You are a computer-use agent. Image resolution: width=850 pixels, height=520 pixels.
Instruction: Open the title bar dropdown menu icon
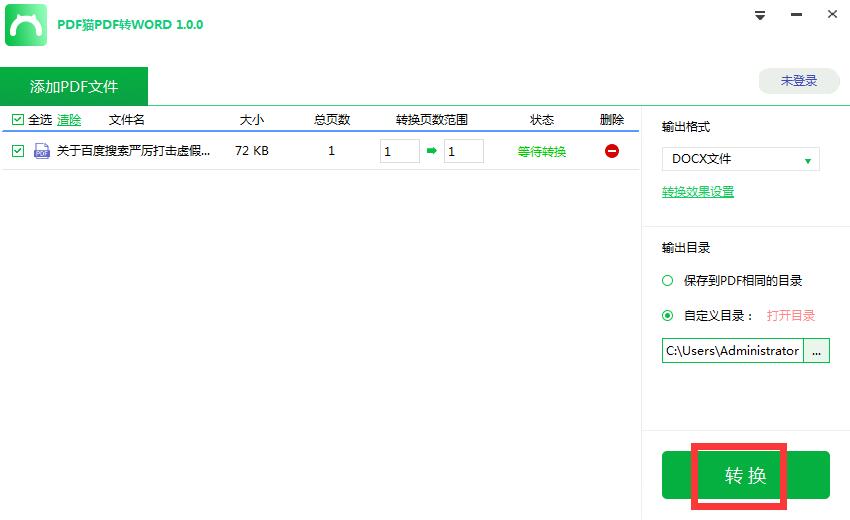pyautogui.click(x=760, y=15)
